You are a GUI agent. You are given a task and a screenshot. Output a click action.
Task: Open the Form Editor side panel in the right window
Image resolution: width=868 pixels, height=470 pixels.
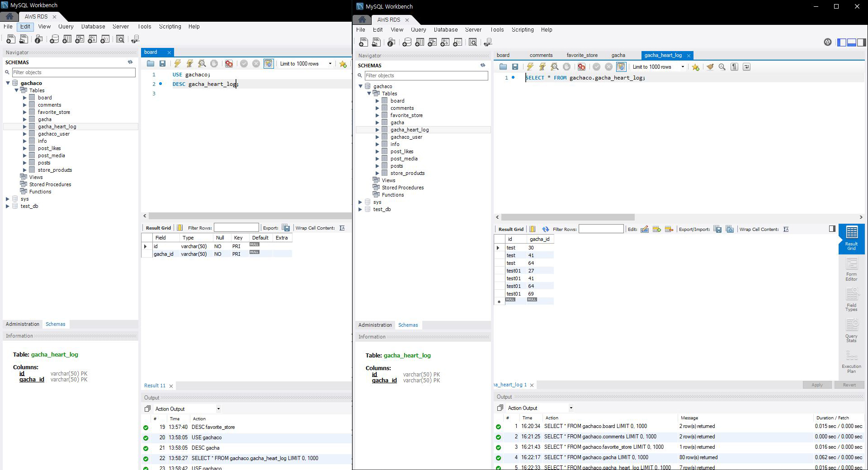(852, 269)
